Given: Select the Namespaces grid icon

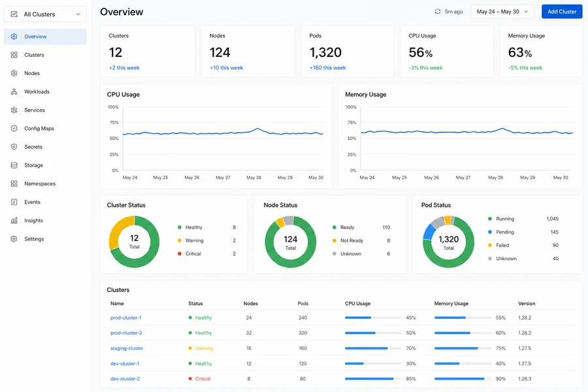Looking at the screenshot, I should 14,184.
